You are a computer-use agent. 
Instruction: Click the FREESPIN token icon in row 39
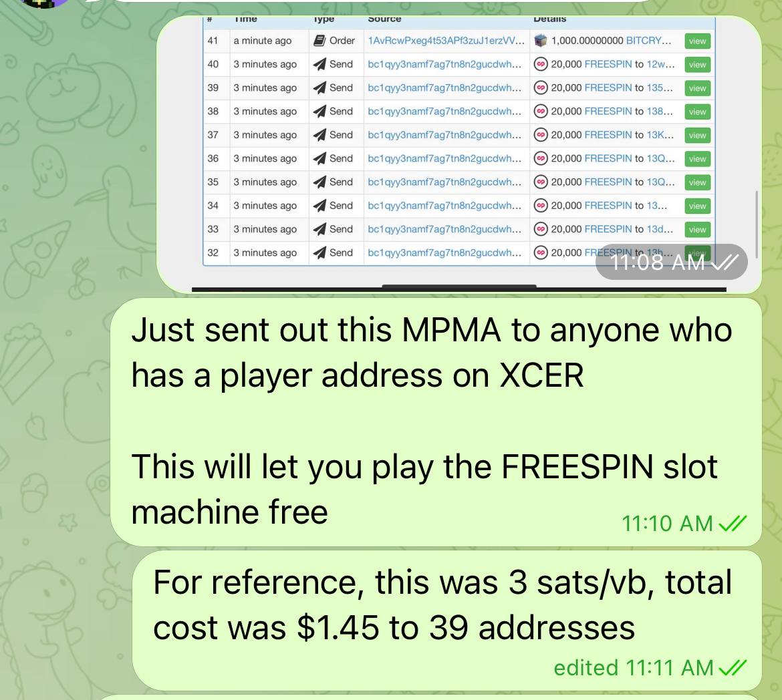(x=541, y=87)
